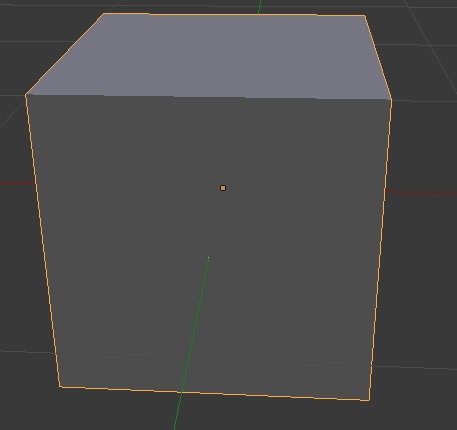
Task: Click the cube's bottom-left corner
Action: [x=60, y=387]
